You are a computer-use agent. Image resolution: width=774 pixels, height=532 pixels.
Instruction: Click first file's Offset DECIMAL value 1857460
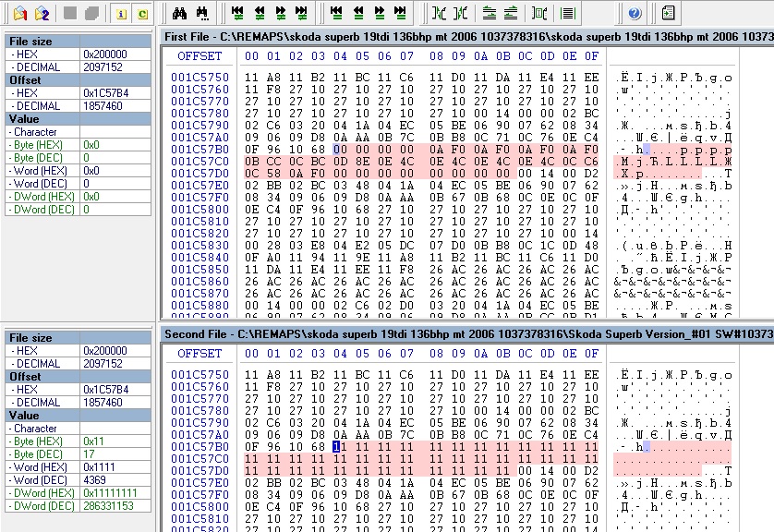pyautogui.click(x=115, y=106)
